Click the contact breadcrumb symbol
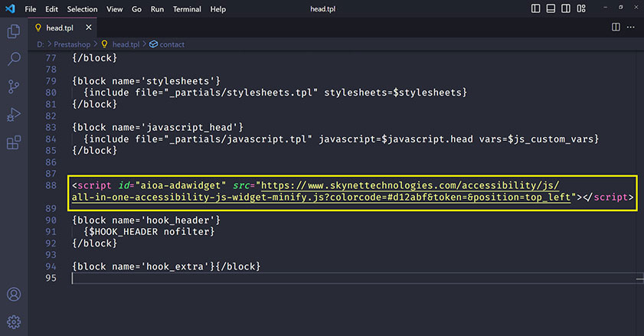This screenshot has width=644, height=336. (x=167, y=44)
